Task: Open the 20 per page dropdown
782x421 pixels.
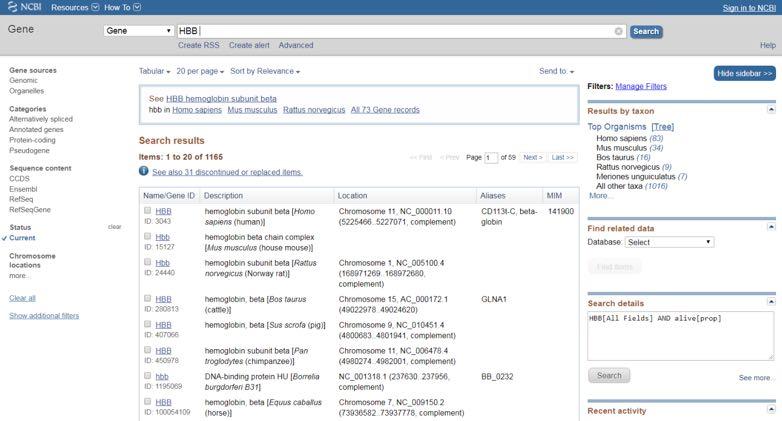Action: (x=200, y=71)
